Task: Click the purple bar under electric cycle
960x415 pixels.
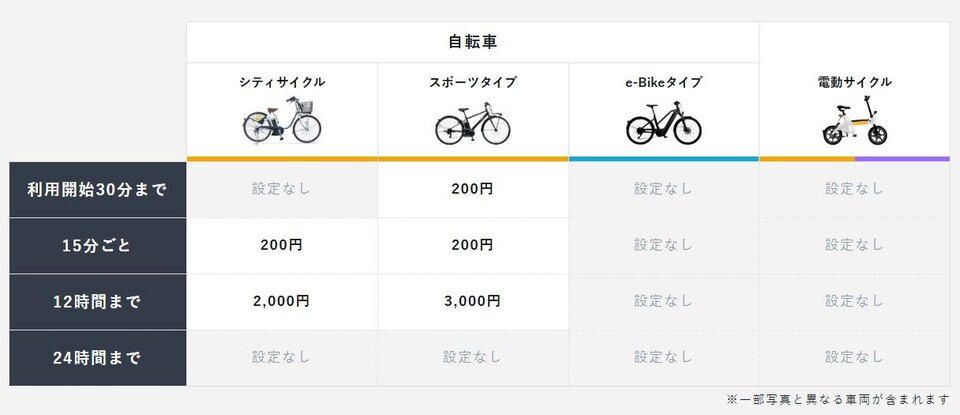Action: pos(902,158)
